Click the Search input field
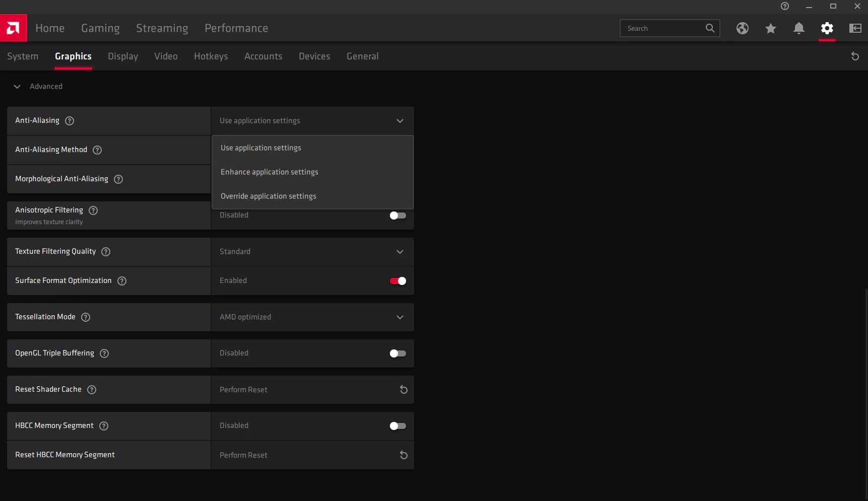868x501 pixels. coord(662,28)
